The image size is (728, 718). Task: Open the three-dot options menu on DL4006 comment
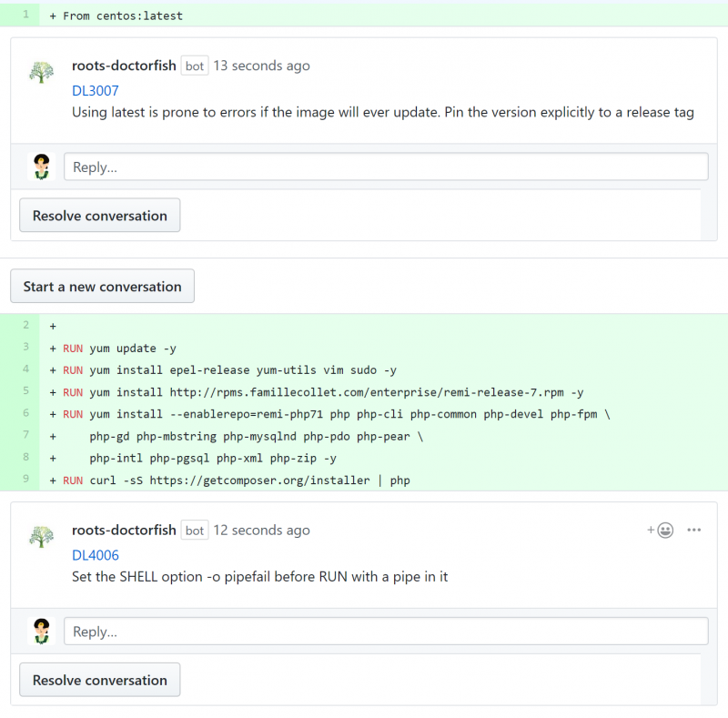(x=694, y=530)
